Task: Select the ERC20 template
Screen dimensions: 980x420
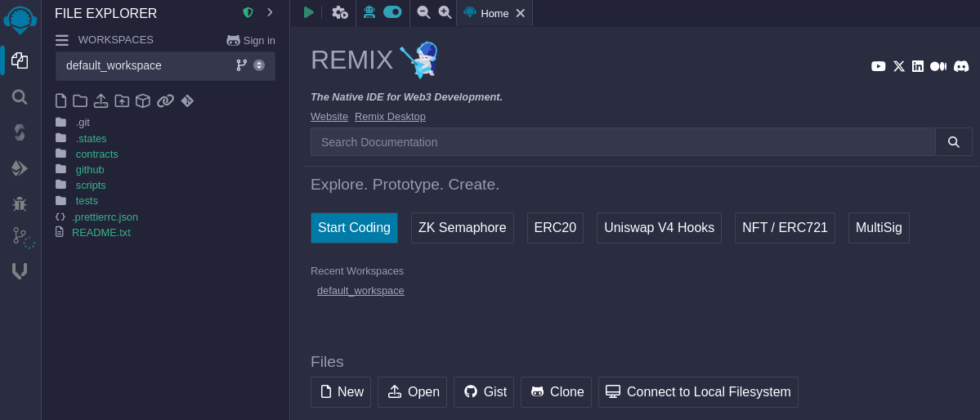Action: click(x=555, y=227)
